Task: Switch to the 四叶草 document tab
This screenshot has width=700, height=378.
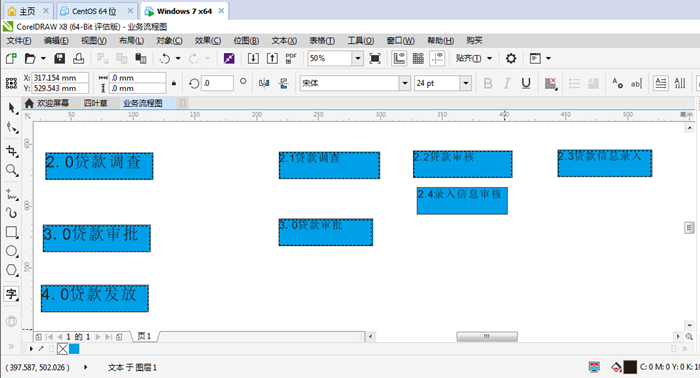Action: tap(96, 103)
